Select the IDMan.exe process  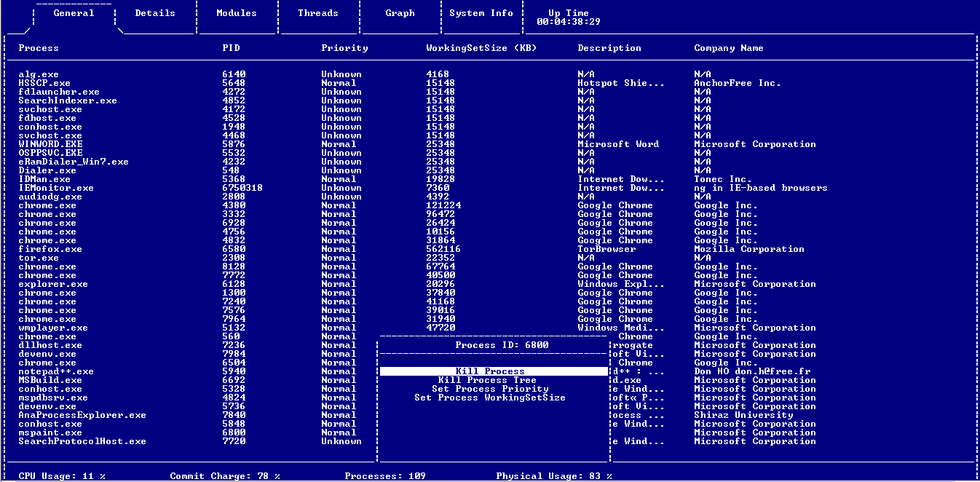44,179
